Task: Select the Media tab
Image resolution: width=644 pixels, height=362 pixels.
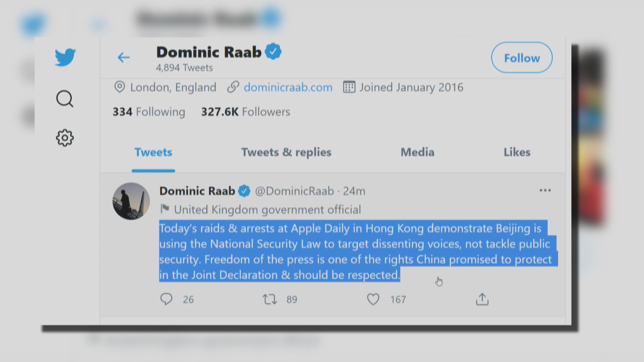Action: [x=417, y=153]
